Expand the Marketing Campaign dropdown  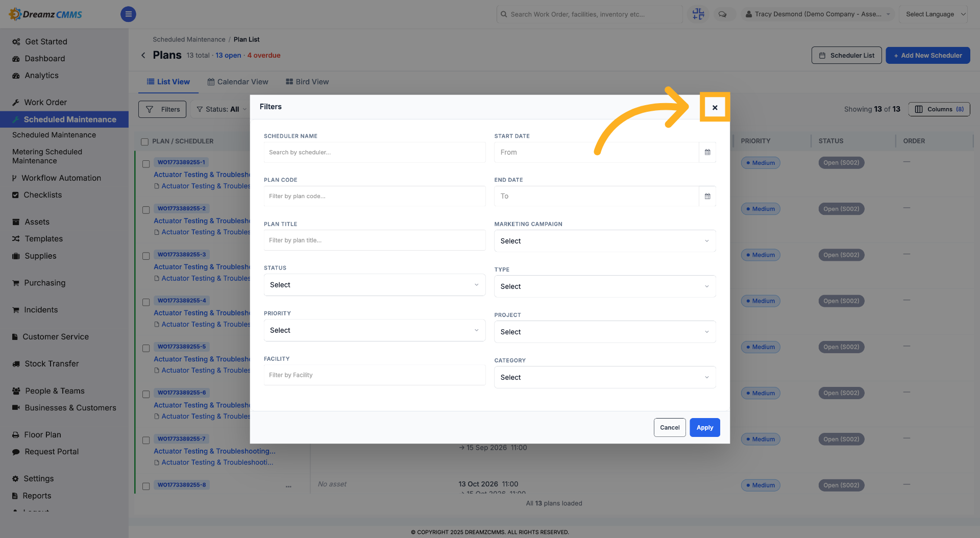click(x=605, y=241)
